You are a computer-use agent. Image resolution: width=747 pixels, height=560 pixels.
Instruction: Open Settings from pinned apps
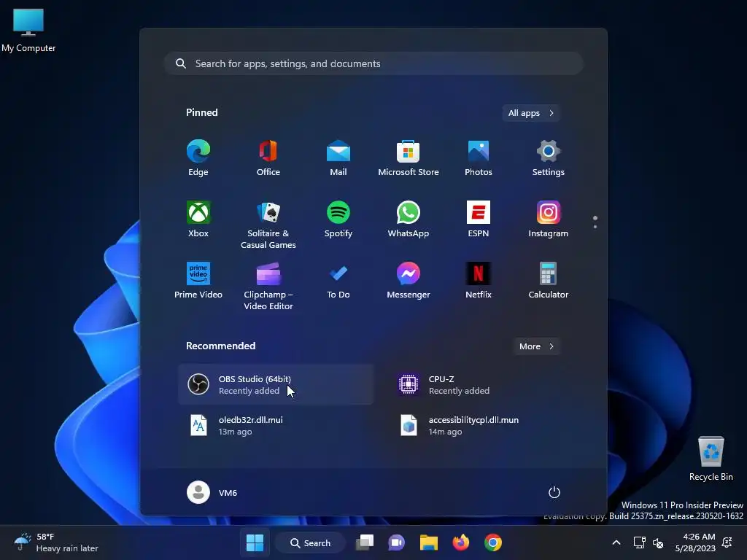click(549, 158)
